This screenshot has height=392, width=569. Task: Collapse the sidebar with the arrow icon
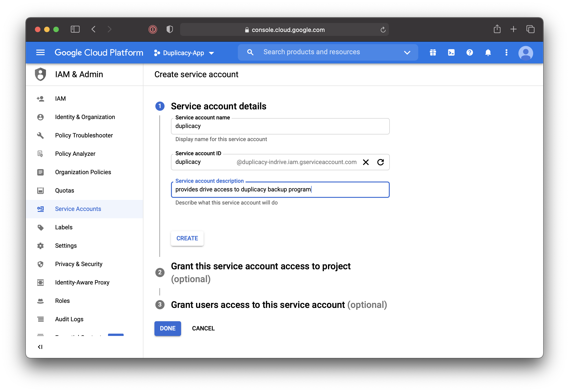(40, 347)
